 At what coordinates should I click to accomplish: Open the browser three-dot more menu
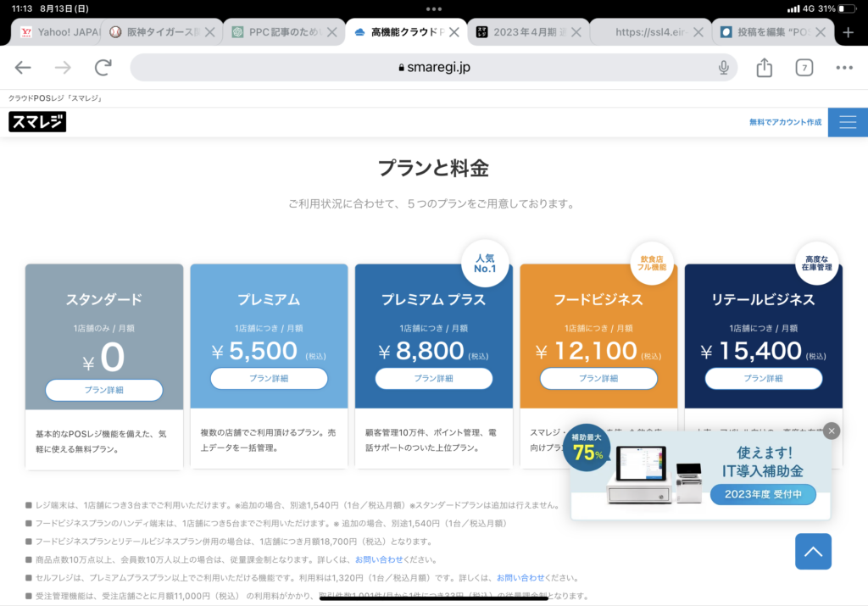844,68
